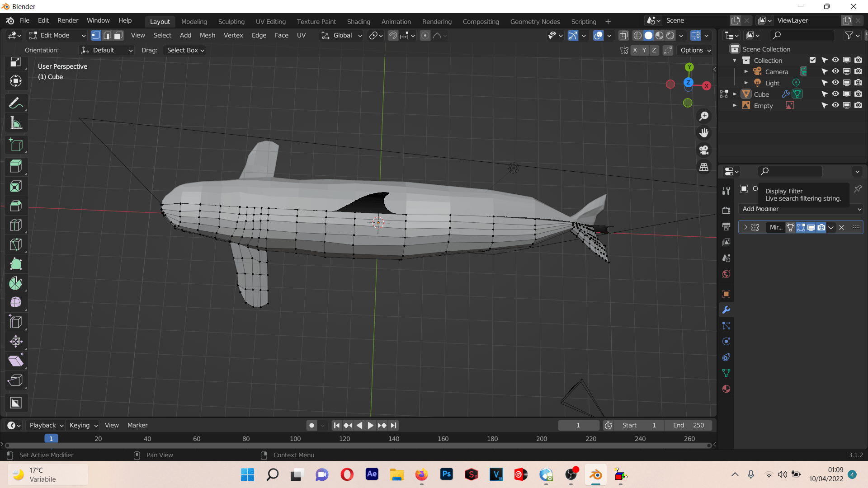The image size is (868, 488).
Task: Activate the Inset Faces tool
Action: click(x=16, y=186)
